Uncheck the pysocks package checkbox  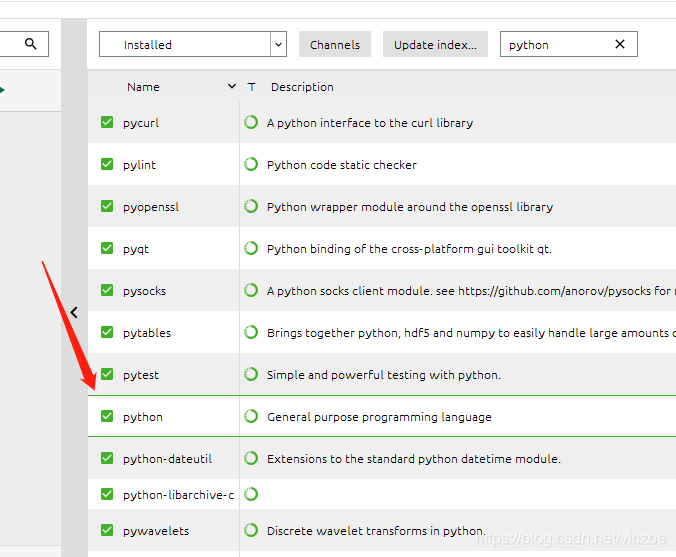(x=107, y=290)
